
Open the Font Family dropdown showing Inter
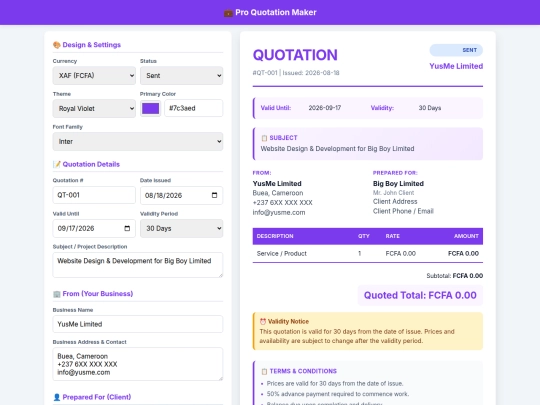click(x=138, y=142)
